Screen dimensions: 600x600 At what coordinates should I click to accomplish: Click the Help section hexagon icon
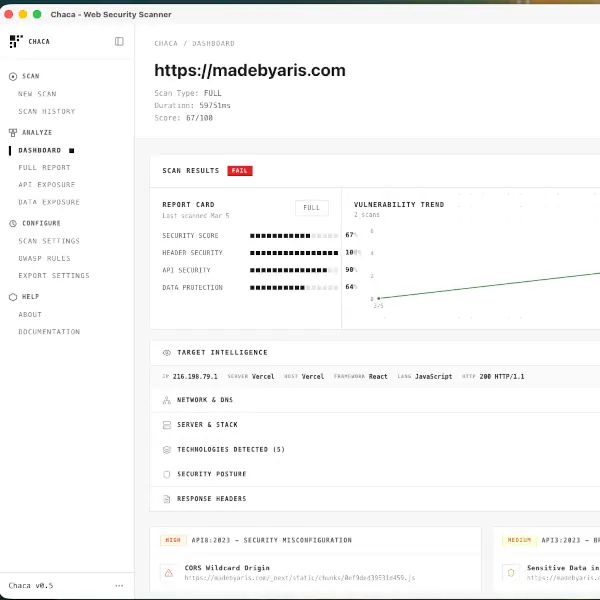tap(13, 297)
